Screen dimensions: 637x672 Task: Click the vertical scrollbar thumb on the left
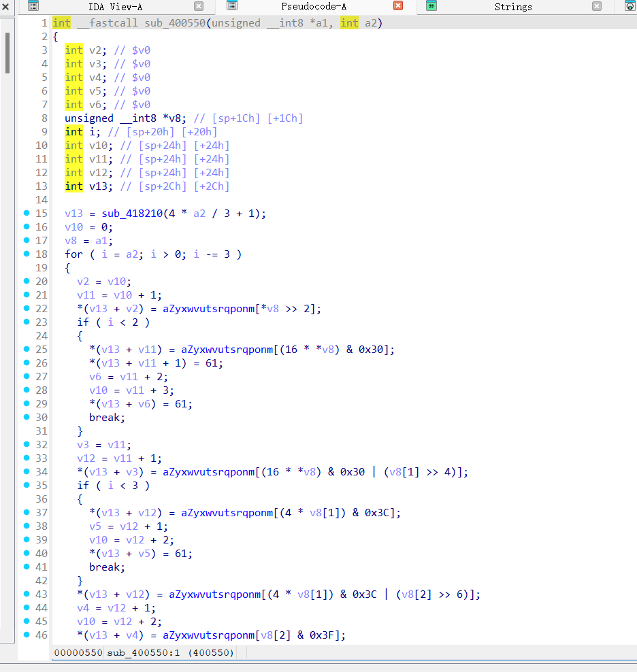[x=7, y=53]
